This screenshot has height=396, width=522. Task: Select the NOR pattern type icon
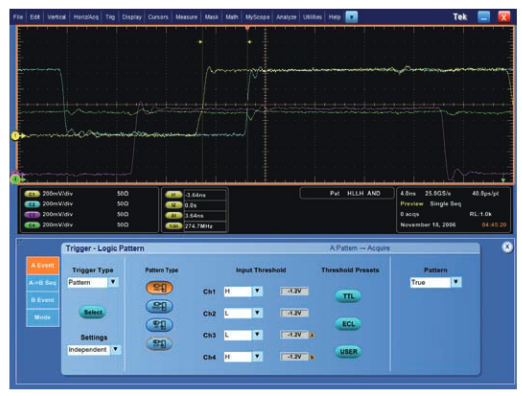159,343
